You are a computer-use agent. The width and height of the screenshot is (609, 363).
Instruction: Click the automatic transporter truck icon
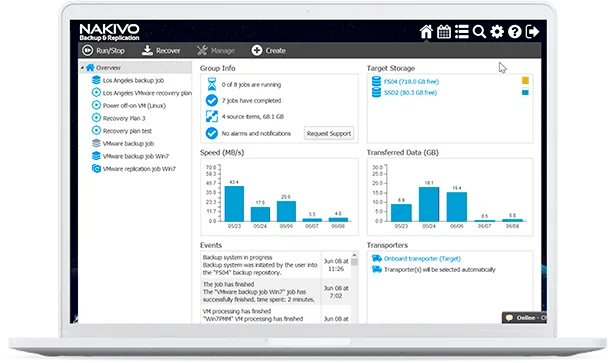coord(377,269)
